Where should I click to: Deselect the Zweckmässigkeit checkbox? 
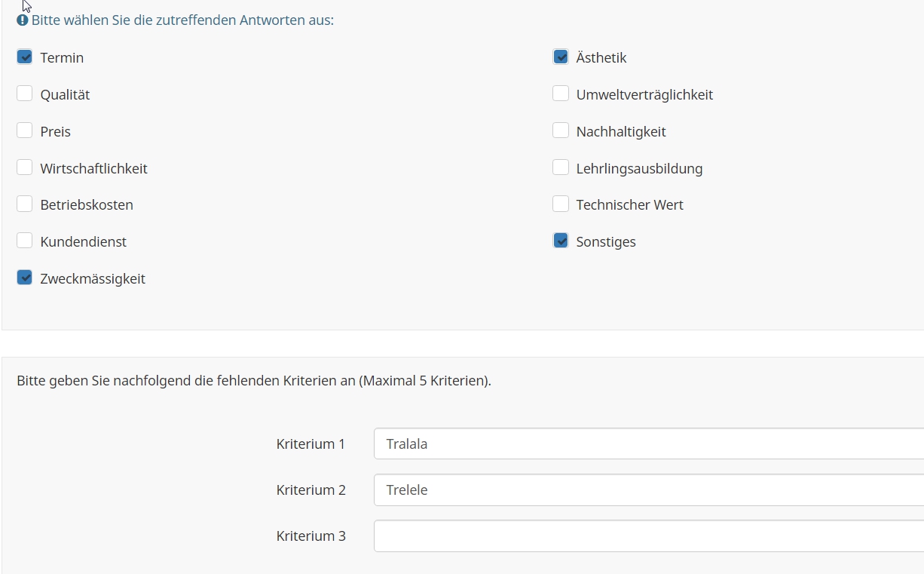[25, 278]
